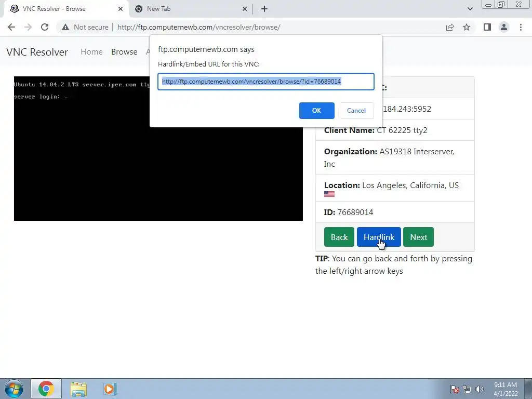Open the Home navigation link
Image resolution: width=532 pixels, height=399 pixels.
[x=91, y=52]
